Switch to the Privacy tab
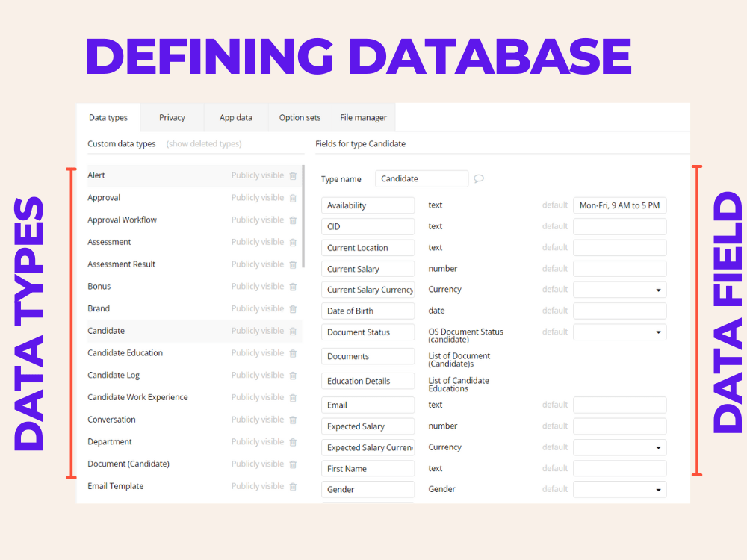The width and height of the screenshot is (747, 560). 172,117
